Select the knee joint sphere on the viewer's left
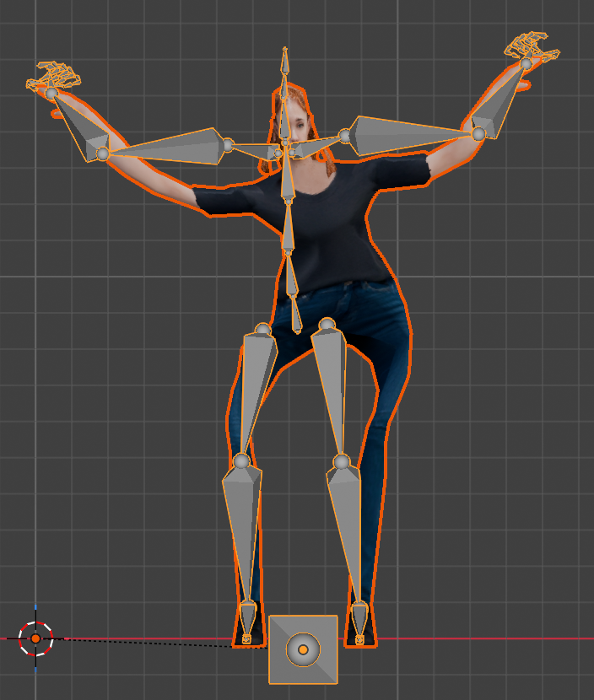The image size is (594, 700). pos(241,460)
